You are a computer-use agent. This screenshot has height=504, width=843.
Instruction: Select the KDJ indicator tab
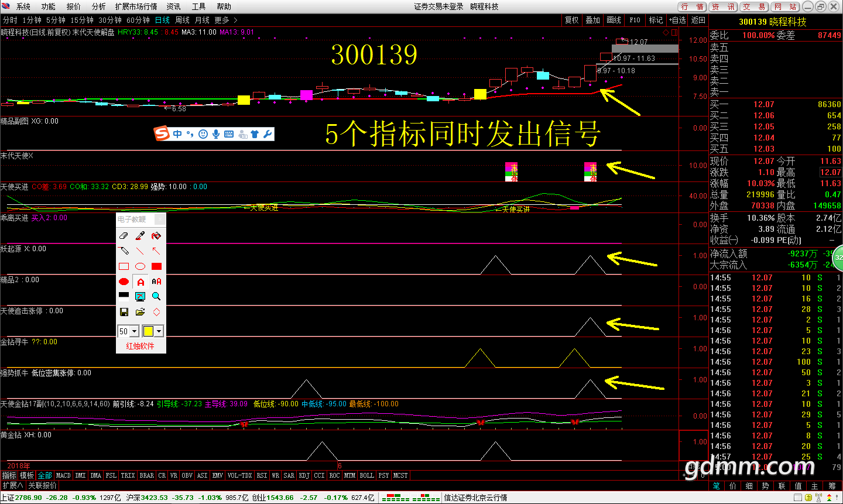click(x=304, y=475)
